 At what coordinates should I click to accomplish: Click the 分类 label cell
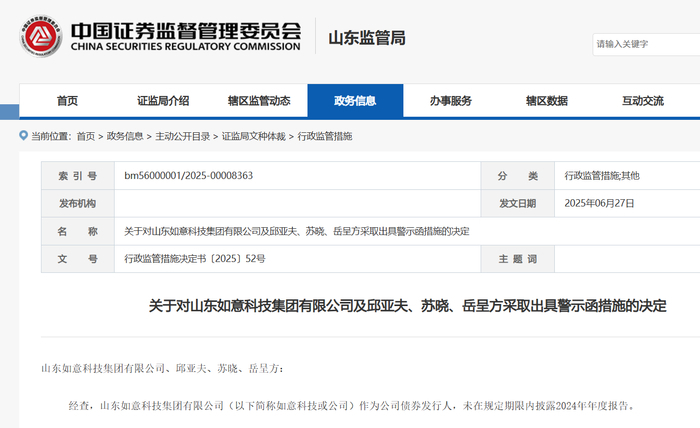518,176
